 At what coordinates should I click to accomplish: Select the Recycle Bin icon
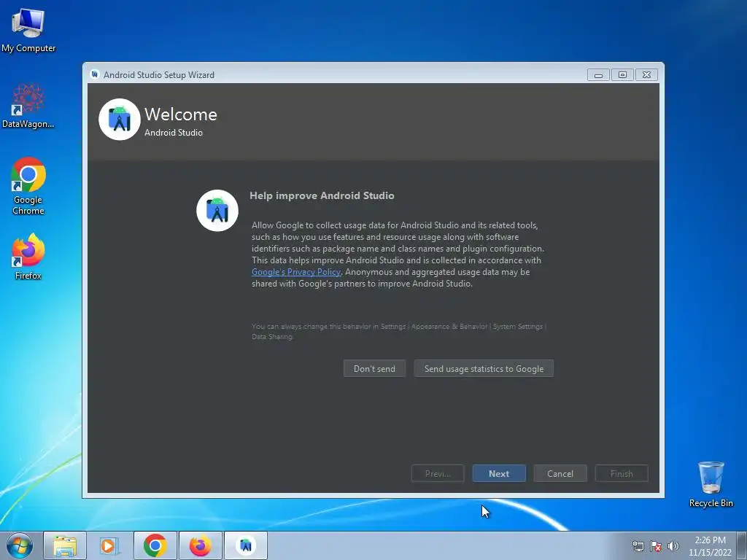(711, 484)
